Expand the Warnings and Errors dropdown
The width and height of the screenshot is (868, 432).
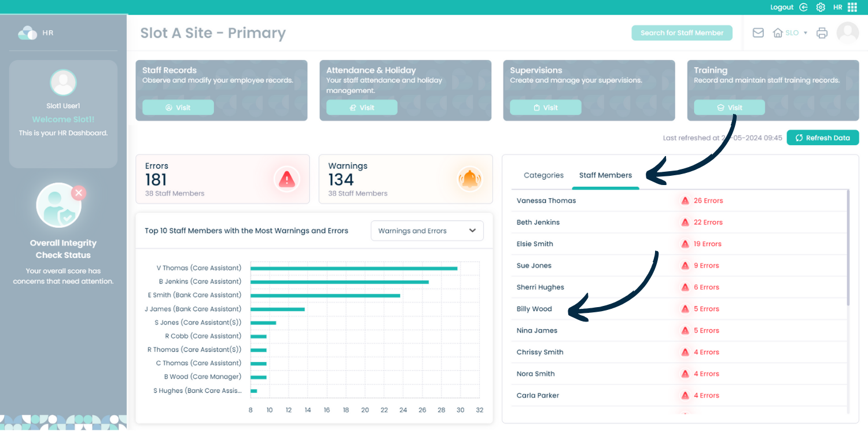click(427, 231)
